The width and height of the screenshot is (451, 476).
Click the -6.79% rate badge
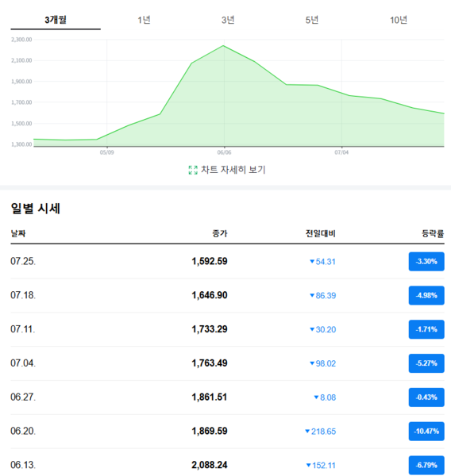point(426,466)
